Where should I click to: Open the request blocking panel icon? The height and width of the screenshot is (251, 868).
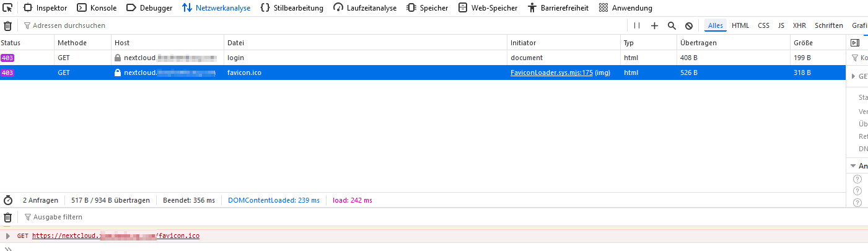coord(688,26)
